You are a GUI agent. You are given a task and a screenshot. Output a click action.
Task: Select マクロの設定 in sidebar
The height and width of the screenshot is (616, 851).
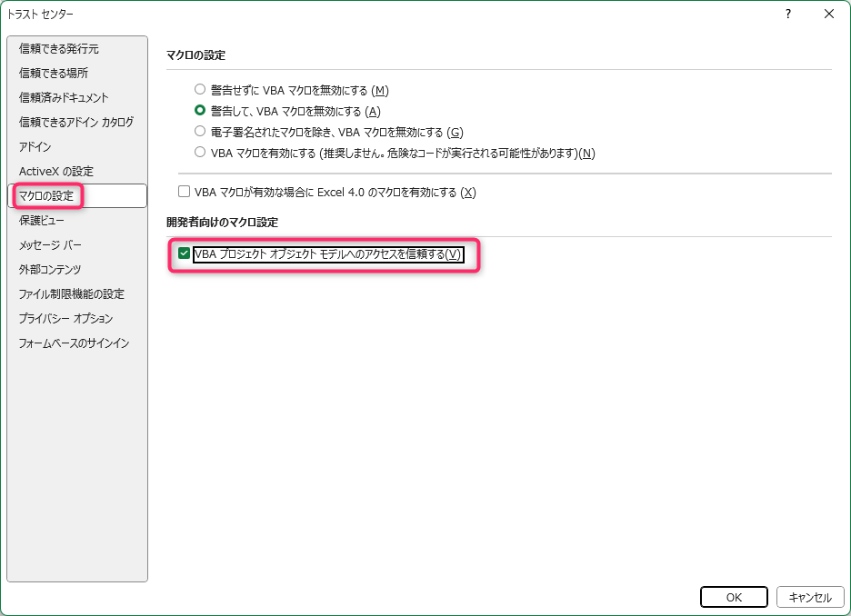click(46, 195)
